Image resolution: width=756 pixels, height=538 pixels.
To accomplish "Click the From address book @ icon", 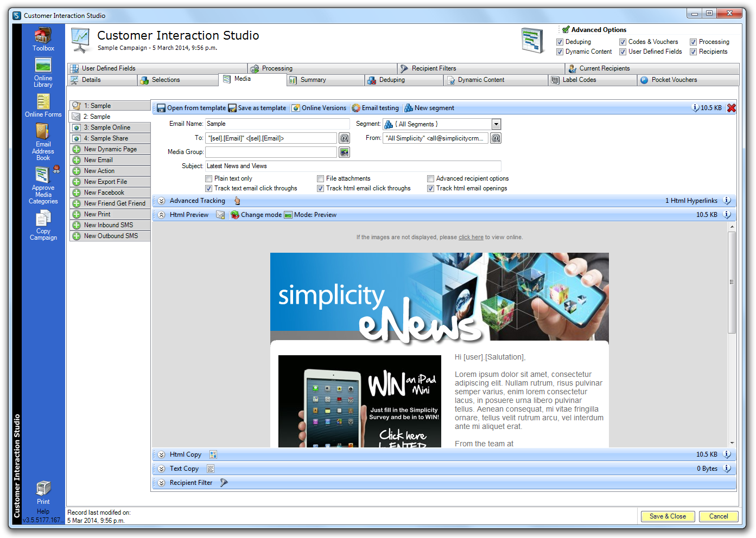I will coord(495,138).
